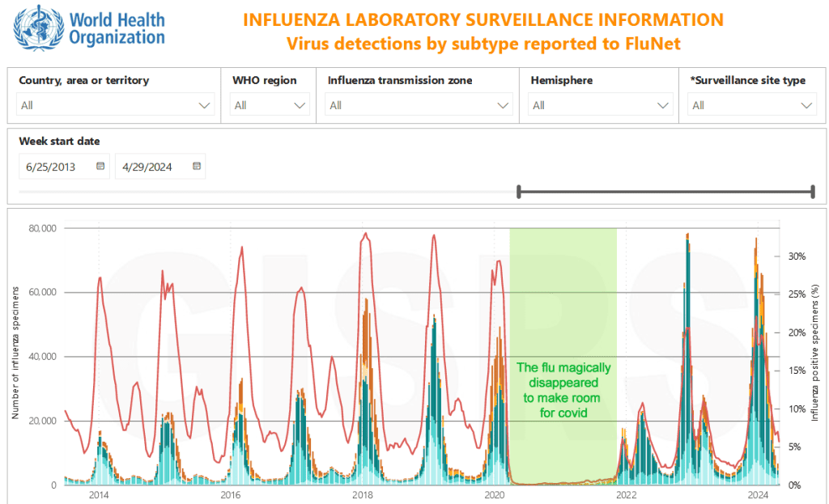Open the WHO region dropdown
This screenshot has width=829, height=504.
point(300,105)
